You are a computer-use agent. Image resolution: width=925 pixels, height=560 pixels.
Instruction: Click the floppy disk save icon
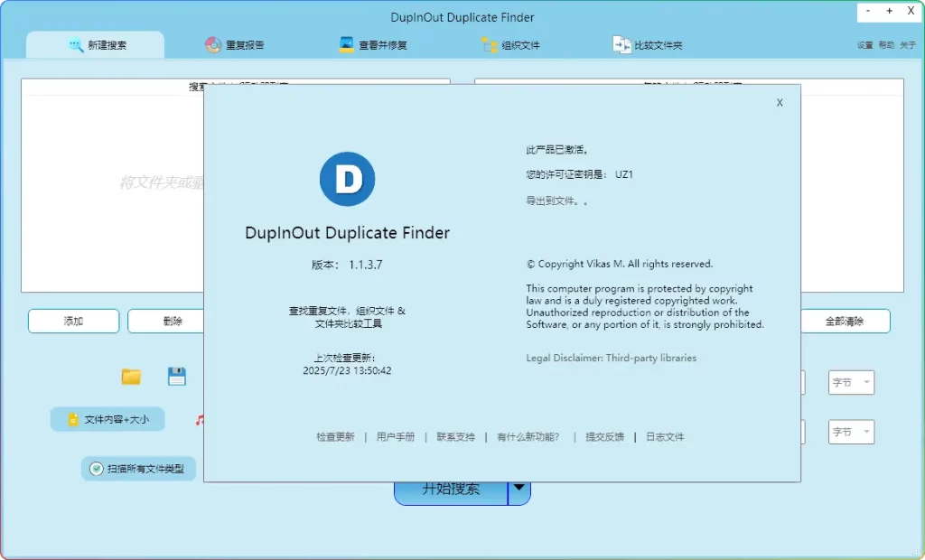pos(177,376)
